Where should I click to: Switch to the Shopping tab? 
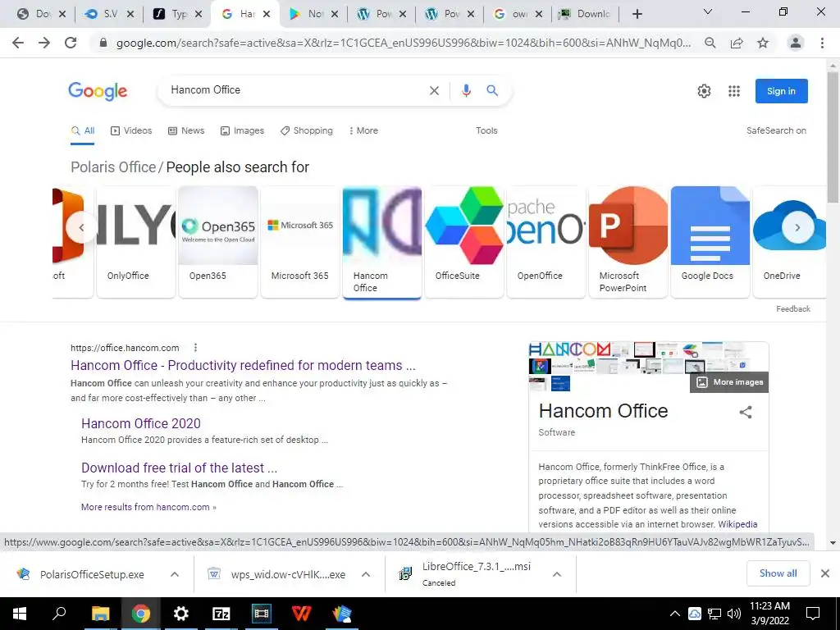pos(307,130)
